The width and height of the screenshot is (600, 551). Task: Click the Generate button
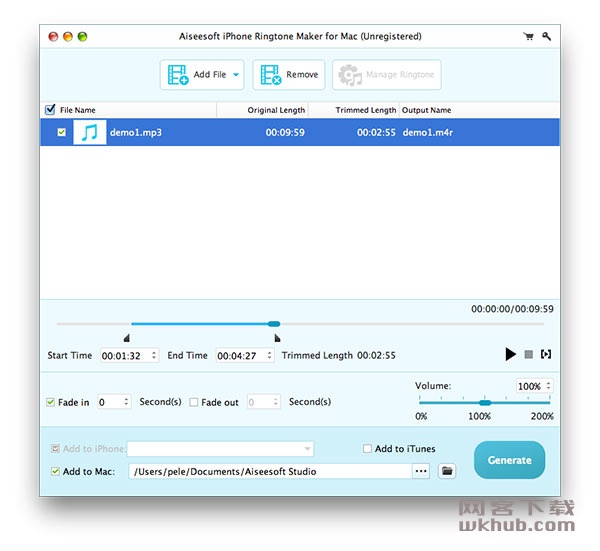[509, 460]
